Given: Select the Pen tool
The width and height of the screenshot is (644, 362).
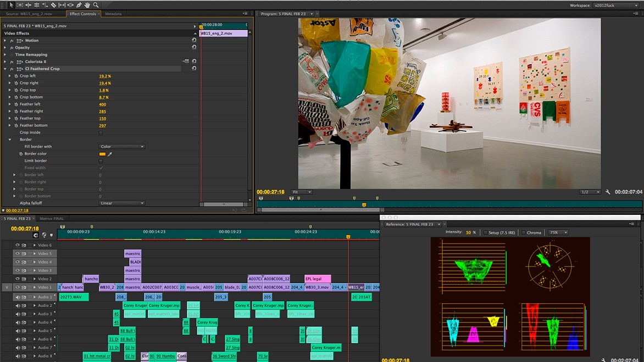Looking at the screenshot, I should tap(79, 5).
